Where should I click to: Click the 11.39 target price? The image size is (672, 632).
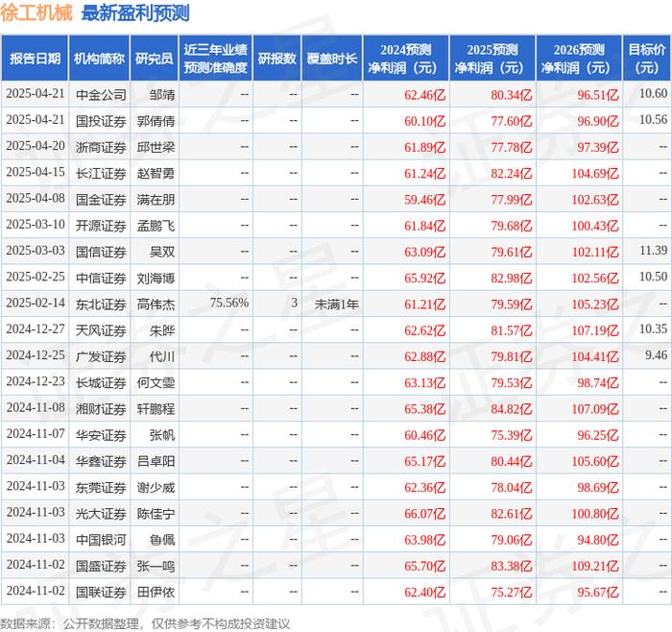tap(653, 250)
